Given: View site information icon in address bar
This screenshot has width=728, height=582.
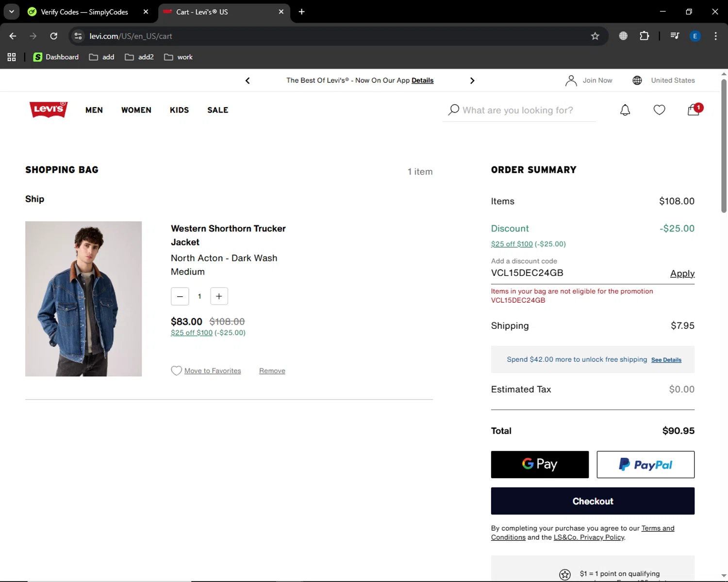Looking at the screenshot, I should click(x=78, y=36).
